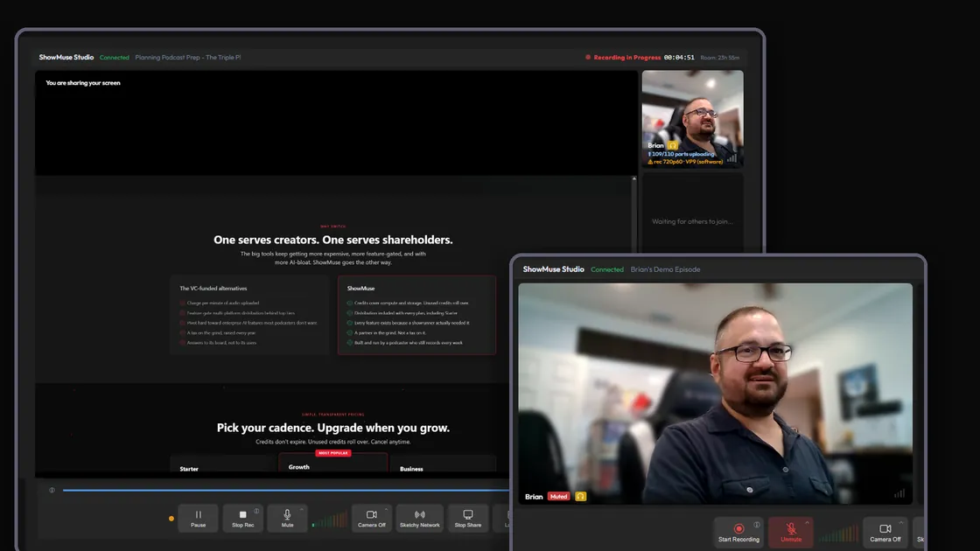Expand mic options caret beside Unmute

point(807,523)
